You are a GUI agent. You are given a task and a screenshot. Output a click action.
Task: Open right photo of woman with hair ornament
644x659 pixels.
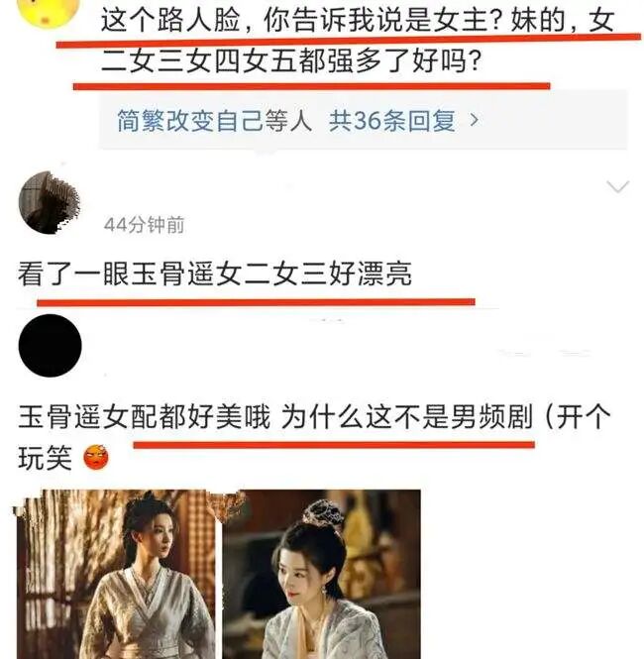point(321,574)
